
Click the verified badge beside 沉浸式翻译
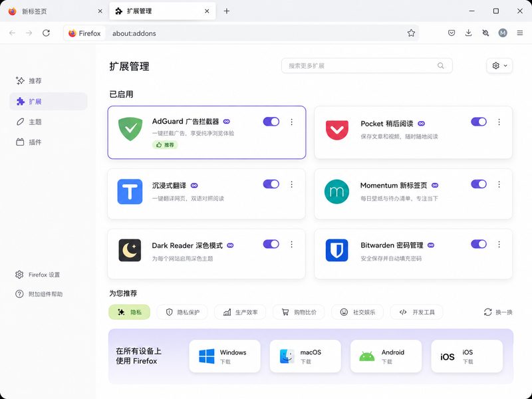pyautogui.click(x=194, y=186)
